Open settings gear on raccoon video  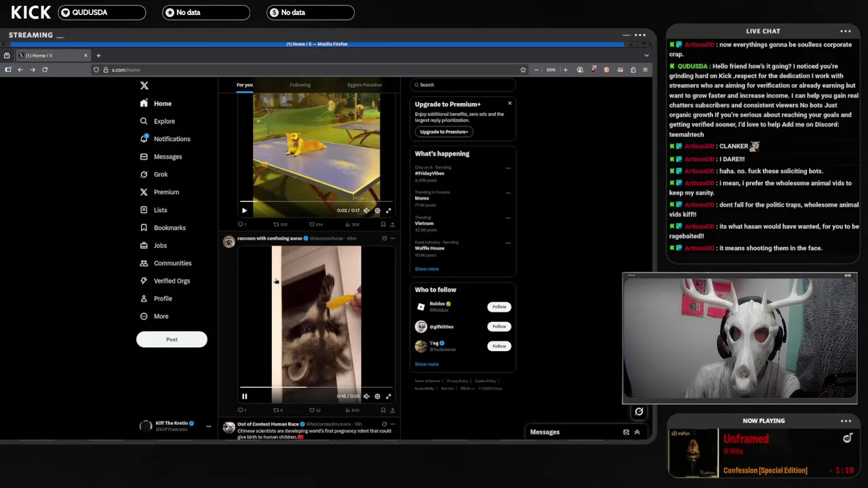(x=378, y=396)
